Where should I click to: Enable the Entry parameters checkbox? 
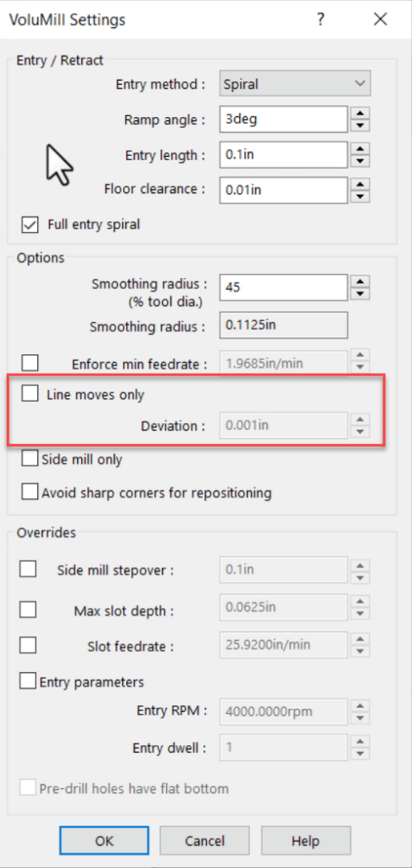[28, 681]
